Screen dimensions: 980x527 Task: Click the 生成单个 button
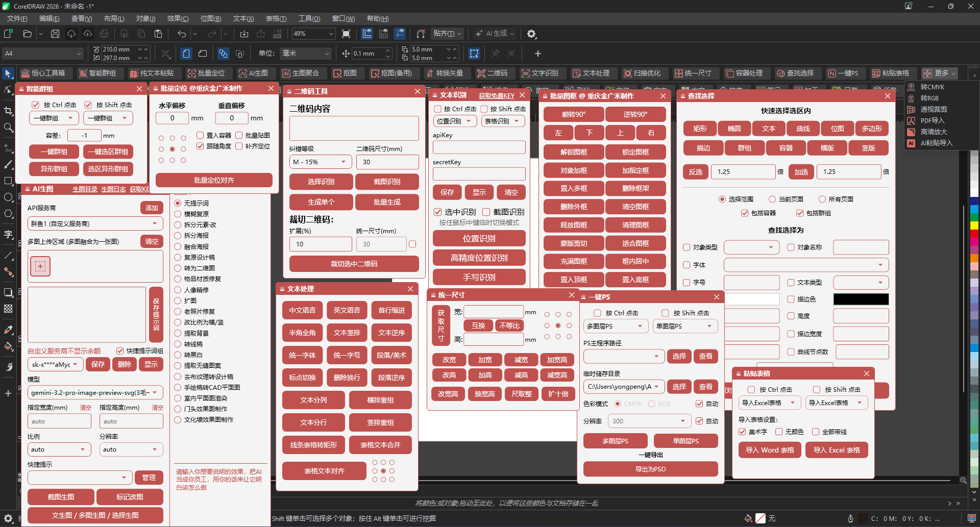321,202
